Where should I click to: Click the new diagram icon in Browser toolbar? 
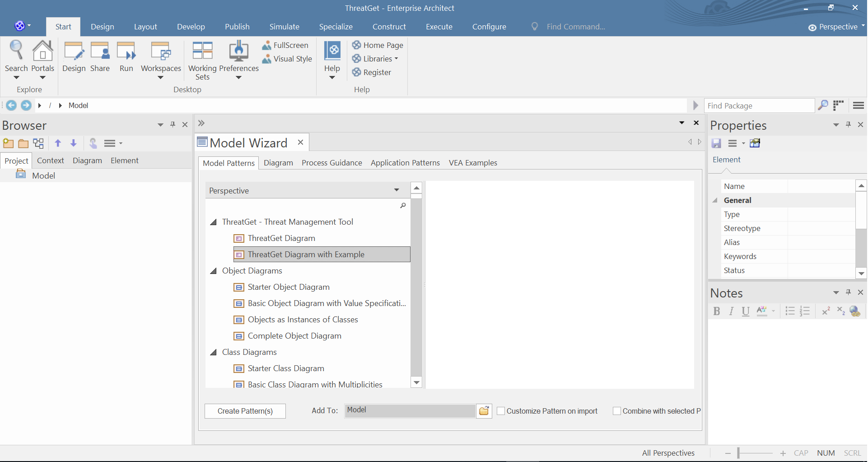pyautogui.click(x=39, y=143)
